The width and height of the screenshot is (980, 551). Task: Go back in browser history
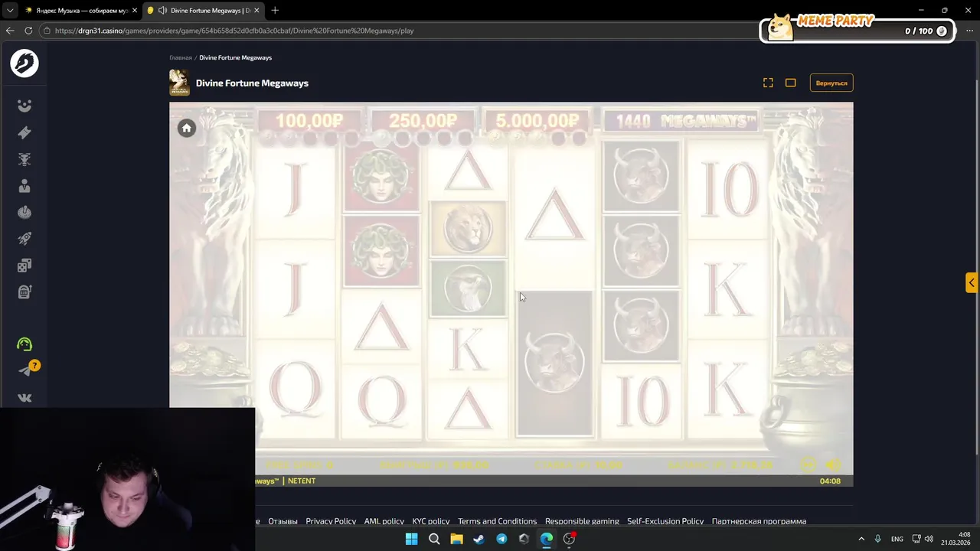(10, 31)
